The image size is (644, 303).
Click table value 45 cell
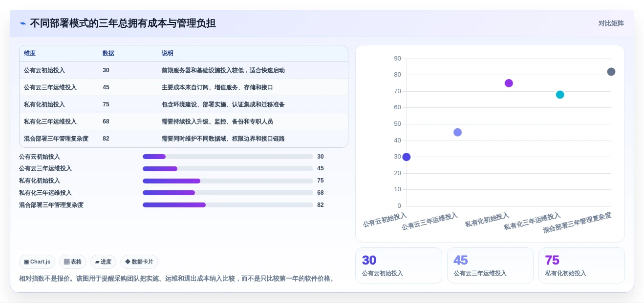[106, 87]
